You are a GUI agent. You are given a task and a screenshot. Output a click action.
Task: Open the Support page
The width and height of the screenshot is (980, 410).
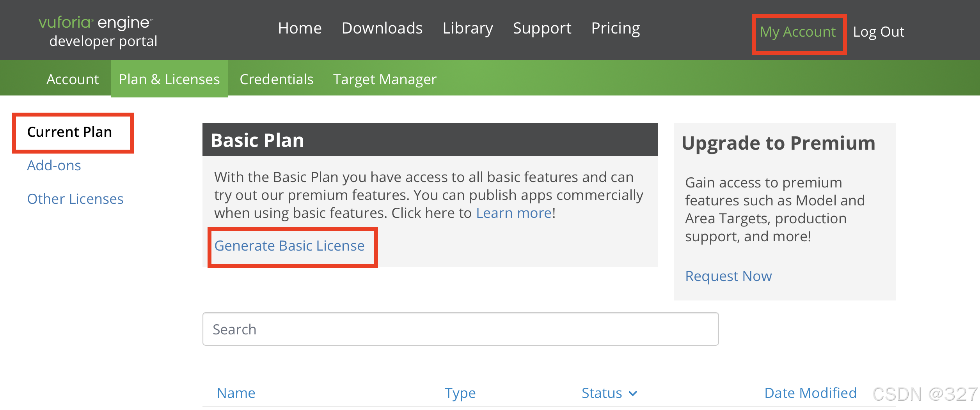[x=542, y=28]
